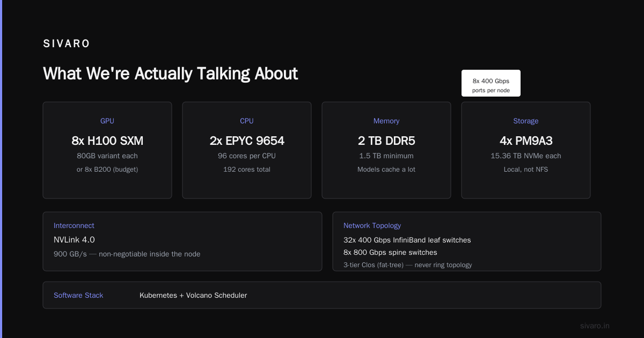Click the 2 TB DDR5 value
Image resolution: width=644 pixels, height=338 pixels.
tap(386, 141)
